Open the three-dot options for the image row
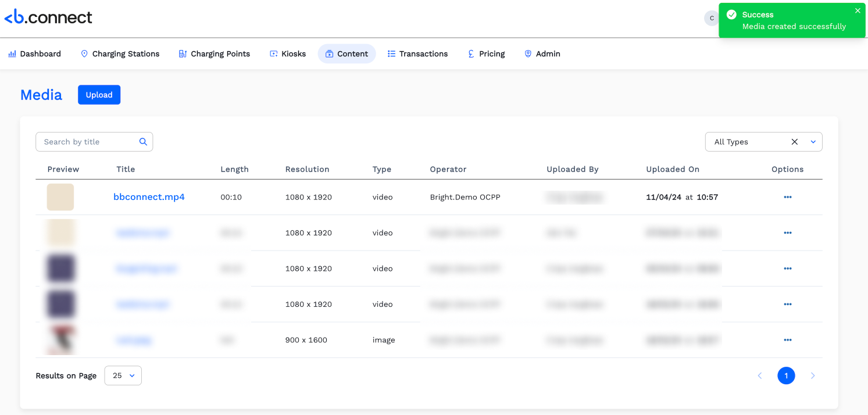This screenshot has height=415, width=868. coord(787,340)
